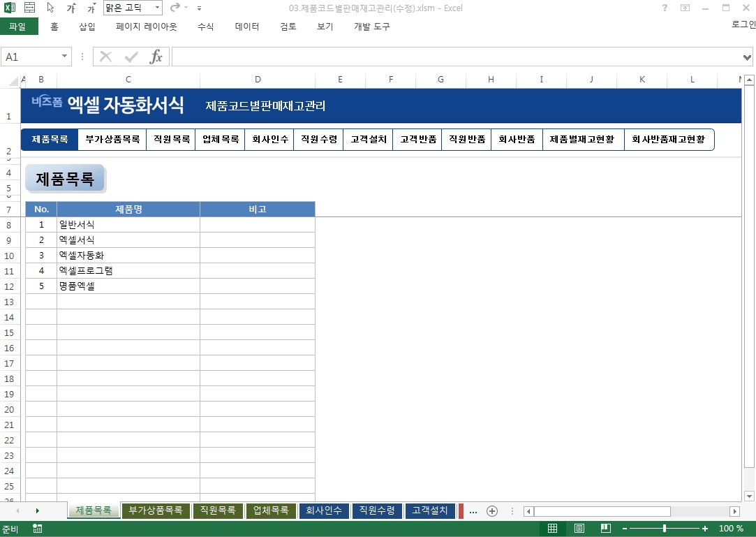
Task: Add a new sheet with the plus icon
Action: pos(492,511)
